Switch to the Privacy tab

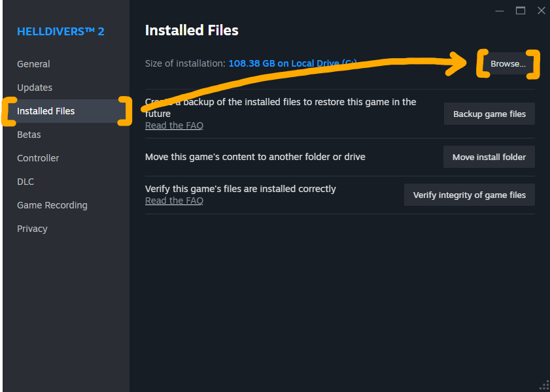click(x=32, y=229)
